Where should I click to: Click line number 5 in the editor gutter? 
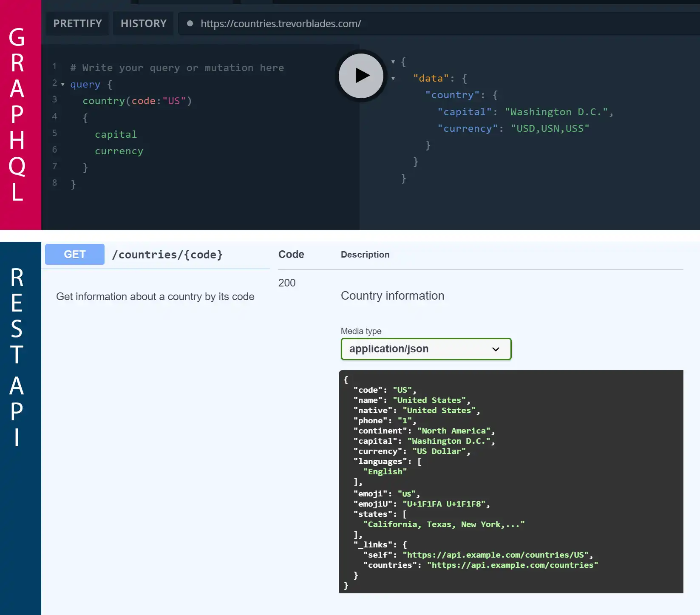[x=54, y=133]
